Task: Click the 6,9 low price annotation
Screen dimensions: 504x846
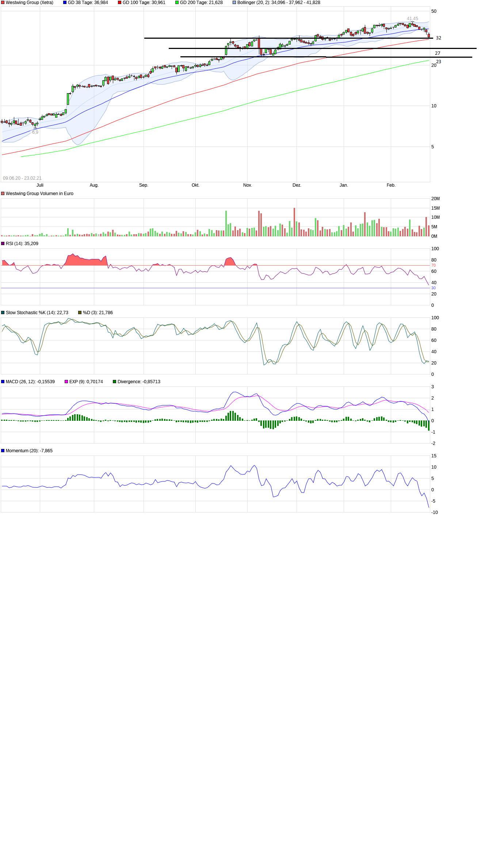Action: [35, 132]
